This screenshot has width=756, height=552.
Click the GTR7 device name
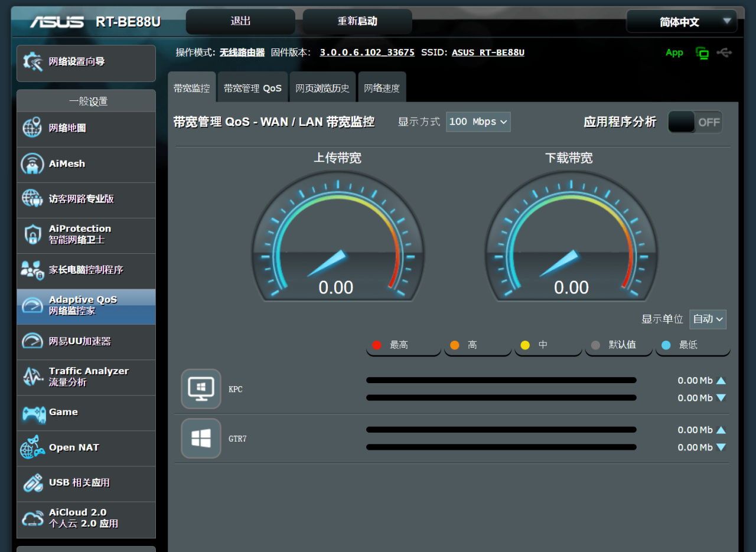click(x=237, y=439)
